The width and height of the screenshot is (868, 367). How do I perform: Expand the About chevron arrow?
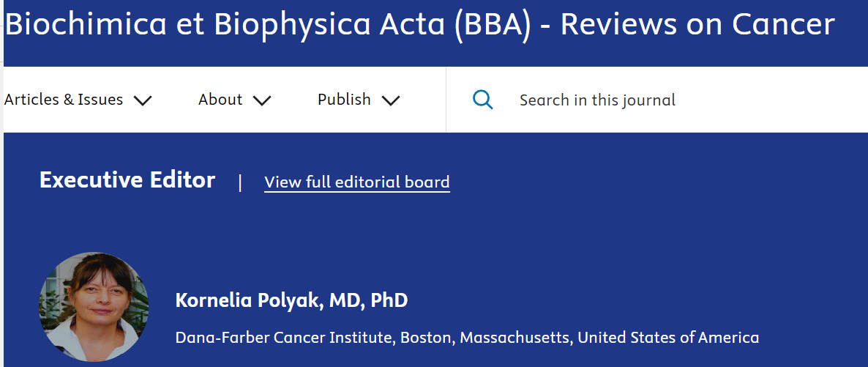coord(262,100)
